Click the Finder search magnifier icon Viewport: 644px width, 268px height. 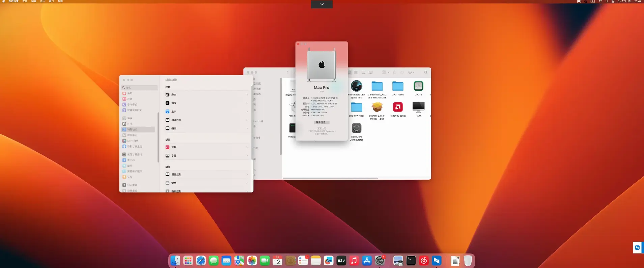click(x=426, y=72)
